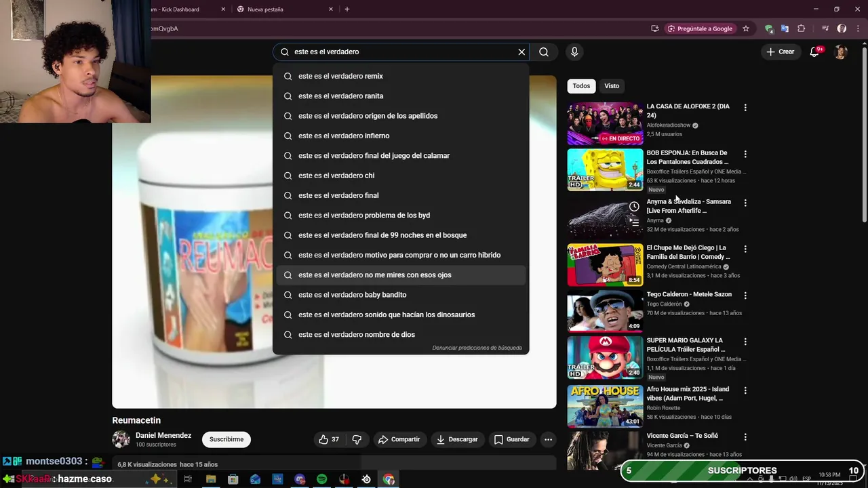Open Daniel Menendez channel link
The image size is (868, 488).
[163, 435]
